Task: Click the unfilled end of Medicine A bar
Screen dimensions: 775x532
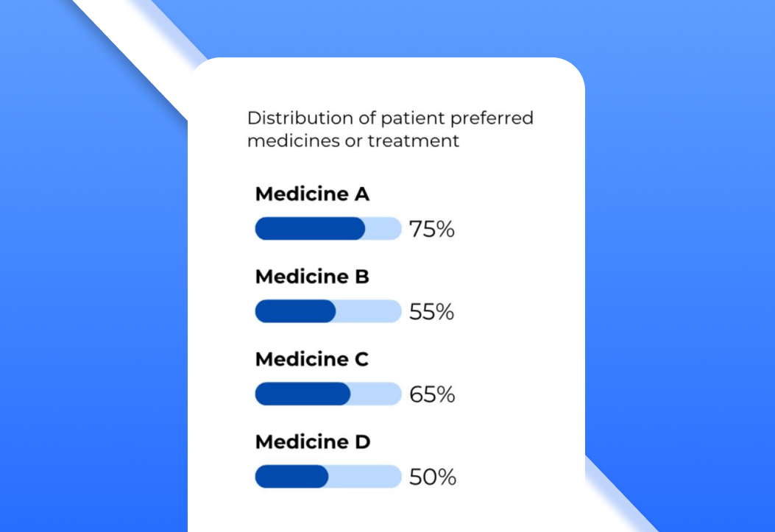Action: (x=384, y=229)
